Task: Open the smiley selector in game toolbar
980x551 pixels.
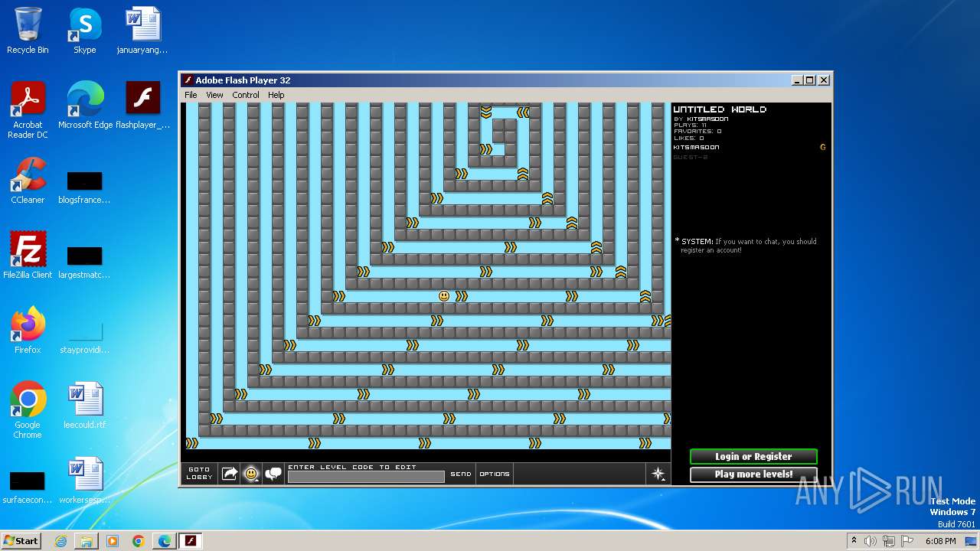Action: [x=251, y=474]
